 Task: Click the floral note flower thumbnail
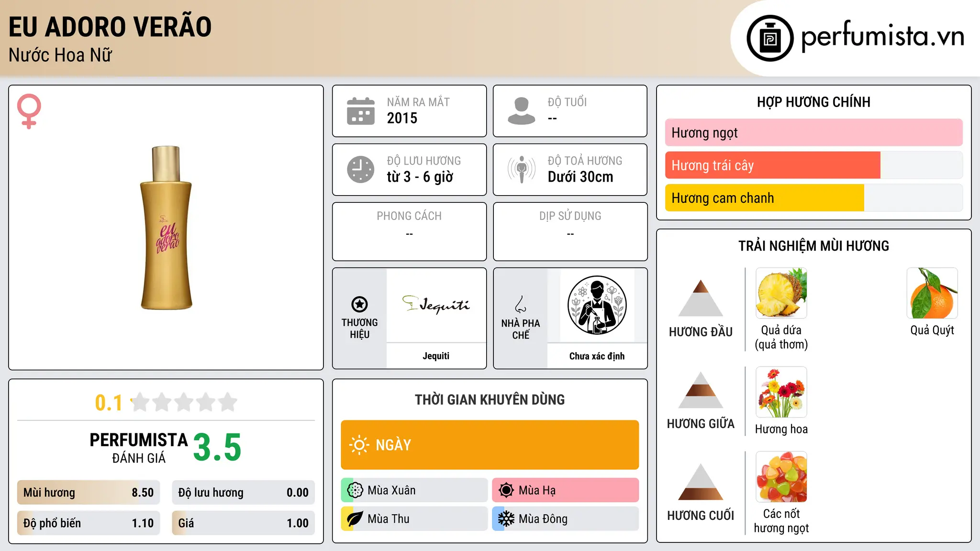[781, 392]
